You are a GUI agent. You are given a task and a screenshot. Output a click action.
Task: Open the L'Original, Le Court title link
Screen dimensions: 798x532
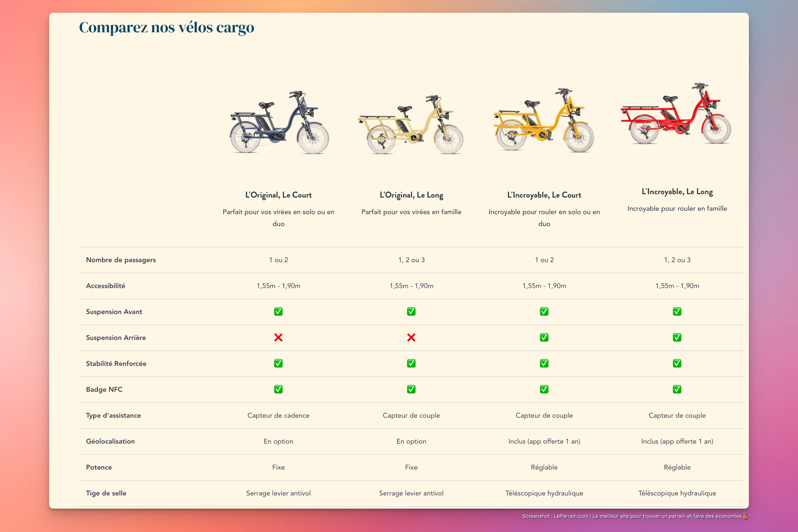pyautogui.click(x=278, y=195)
